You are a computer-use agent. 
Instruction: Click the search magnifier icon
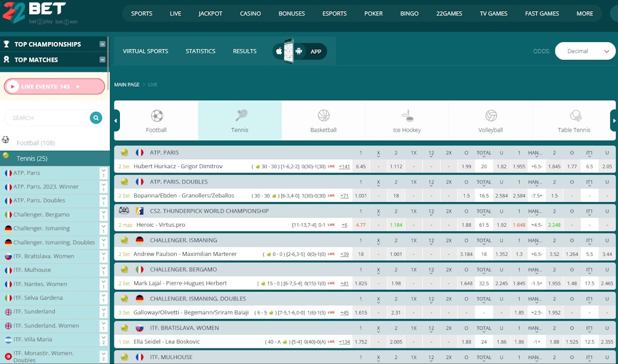96,118
